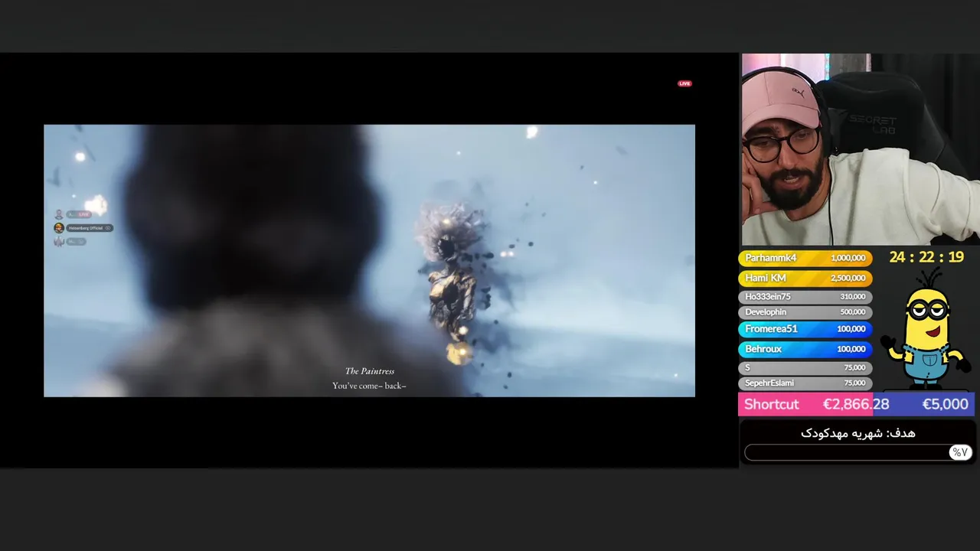The height and width of the screenshot is (551, 980).
Task: Click the Behroux donor row
Action: 805,349
